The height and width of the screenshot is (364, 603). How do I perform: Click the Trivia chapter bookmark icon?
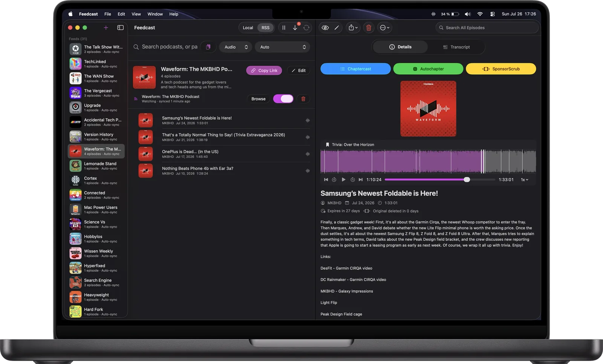point(327,145)
